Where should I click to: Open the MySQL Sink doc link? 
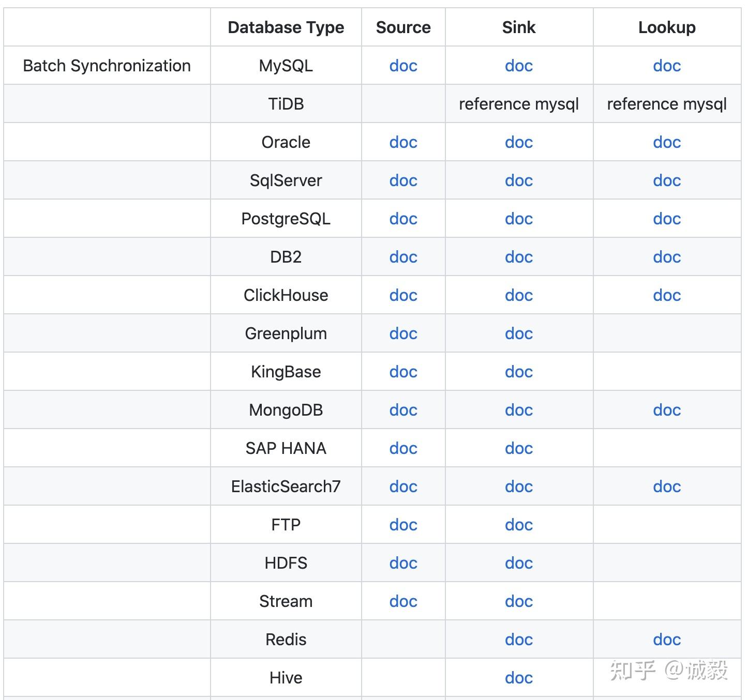519,66
